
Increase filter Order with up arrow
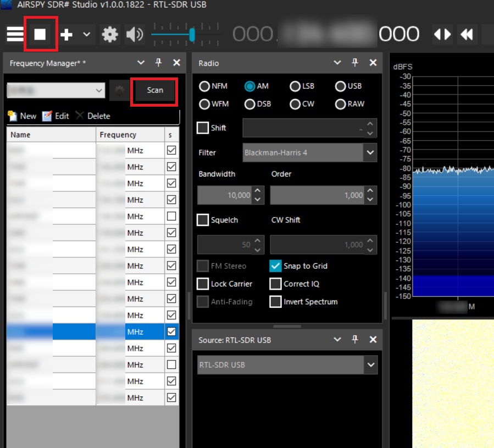(x=370, y=190)
